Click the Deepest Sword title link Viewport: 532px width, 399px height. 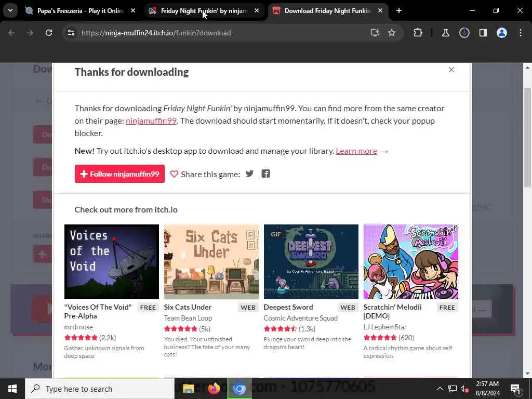click(x=288, y=307)
